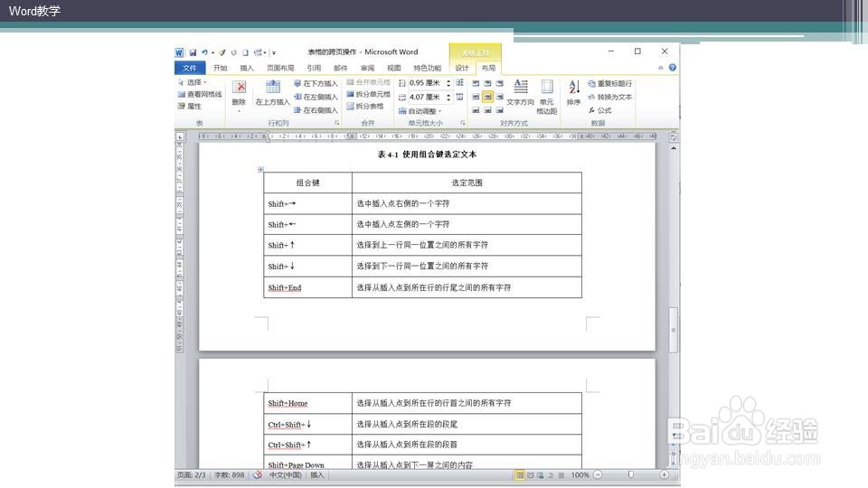Select Align Top Right alignment icon

499,83
